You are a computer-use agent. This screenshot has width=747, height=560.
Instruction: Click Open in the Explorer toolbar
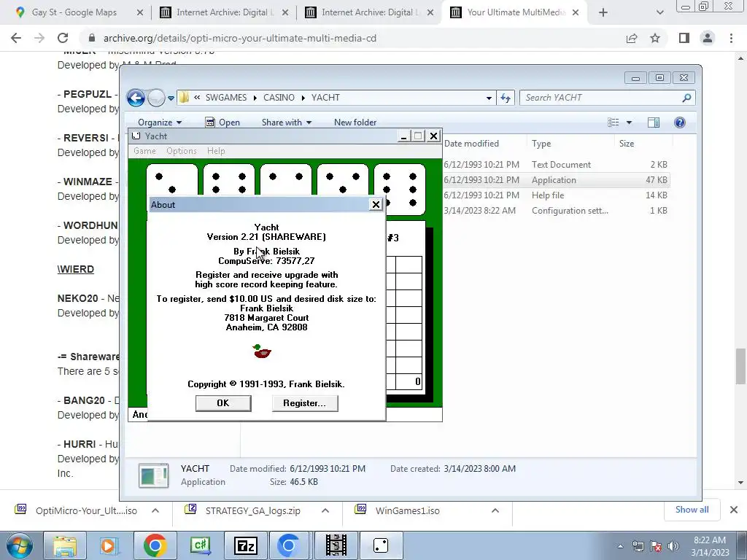tap(222, 122)
